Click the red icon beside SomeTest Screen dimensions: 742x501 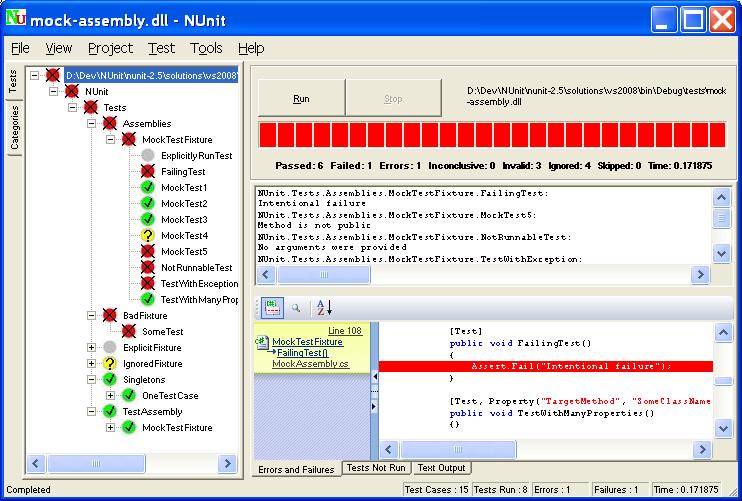(129, 331)
